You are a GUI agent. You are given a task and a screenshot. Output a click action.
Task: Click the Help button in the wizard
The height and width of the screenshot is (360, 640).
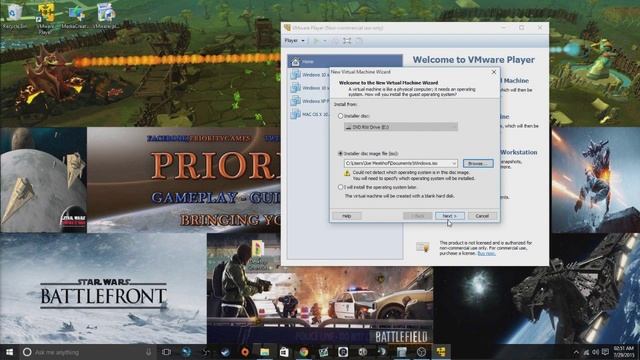click(347, 216)
